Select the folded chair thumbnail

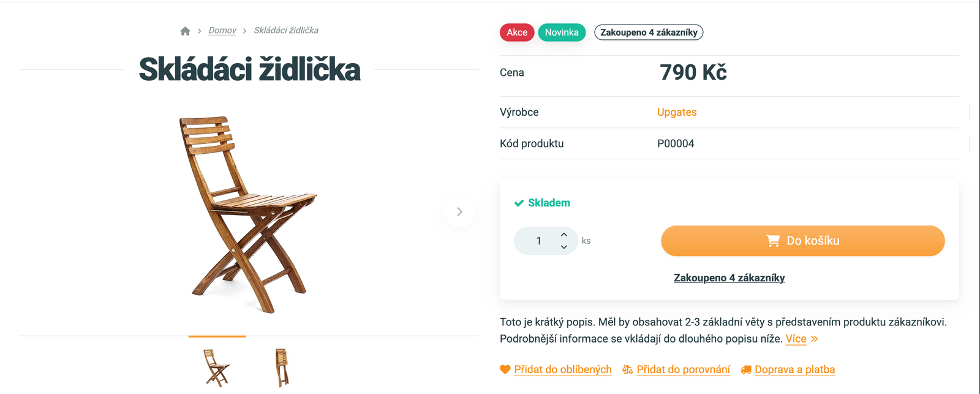pyautogui.click(x=282, y=368)
